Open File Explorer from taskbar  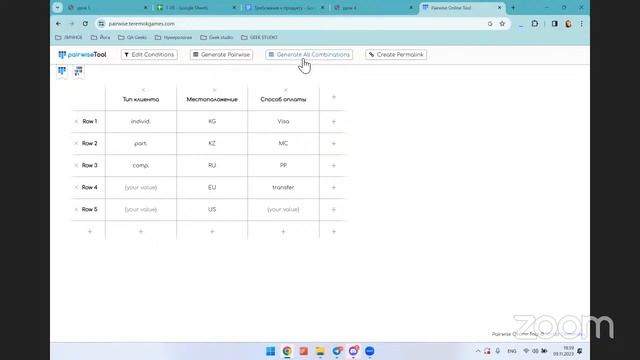tap(320, 351)
